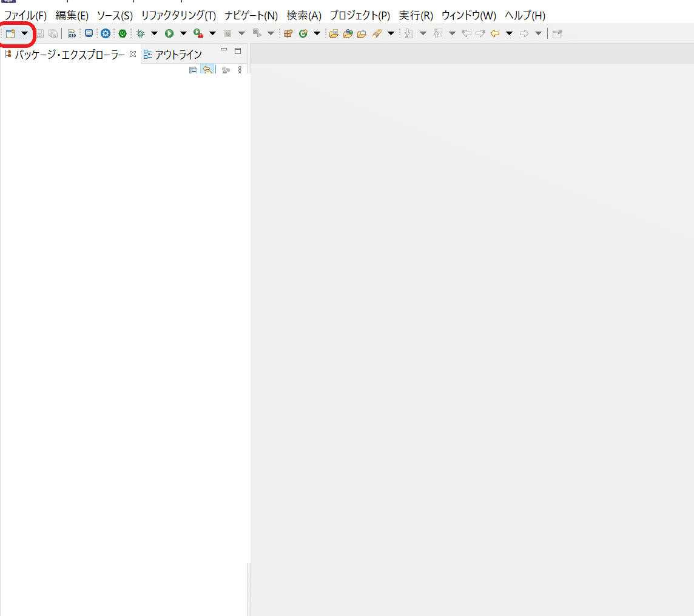Expand the External Tools dropdown arrow
694x616 pixels.
[x=212, y=33]
